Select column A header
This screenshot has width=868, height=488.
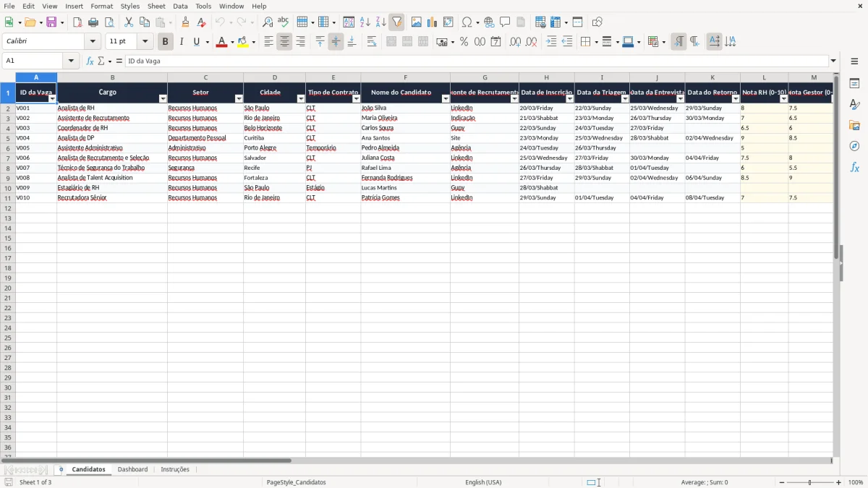click(36, 77)
